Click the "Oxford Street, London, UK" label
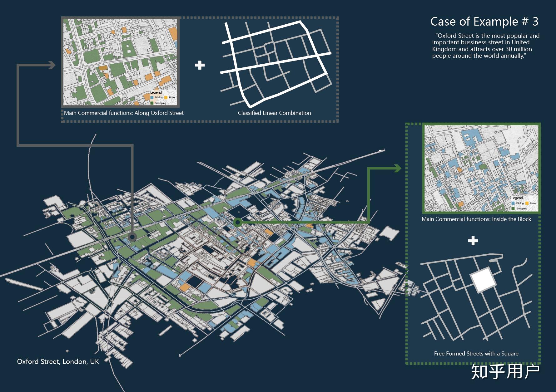556x392 pixels. click(58, 362)
